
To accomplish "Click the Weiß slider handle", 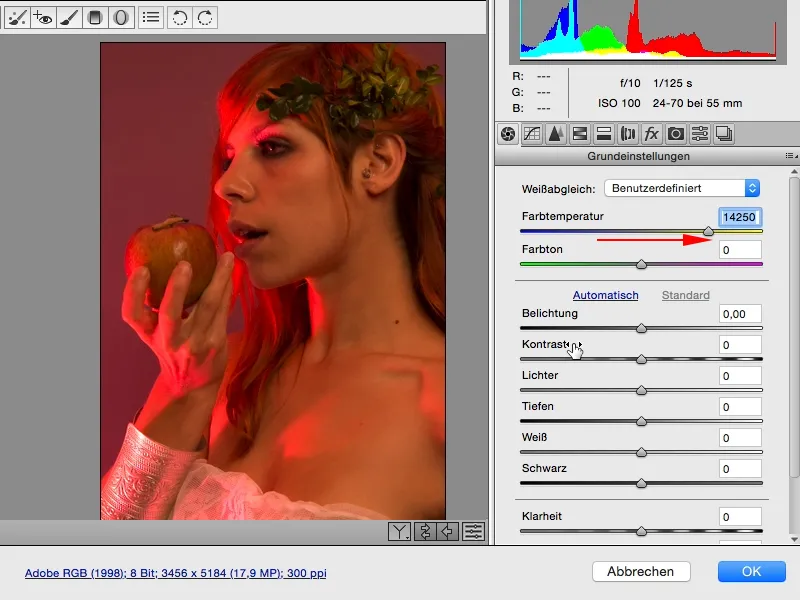I will pos(641,453).
